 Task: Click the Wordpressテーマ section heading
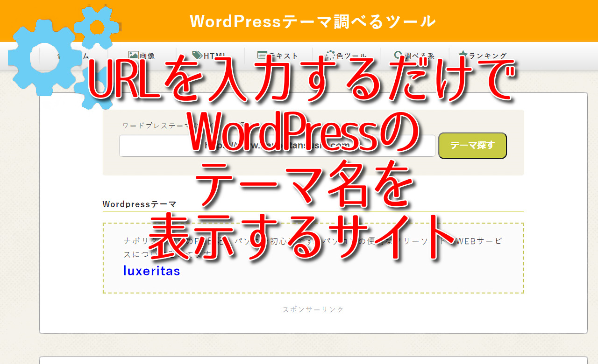pyautogui.click(x=140, y=204)
